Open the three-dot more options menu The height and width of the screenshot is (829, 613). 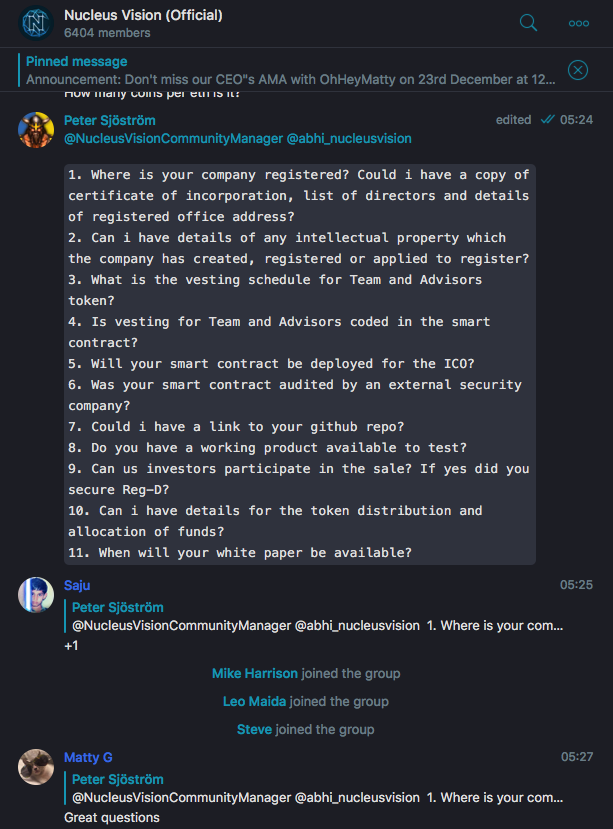(x=579, y=23)
